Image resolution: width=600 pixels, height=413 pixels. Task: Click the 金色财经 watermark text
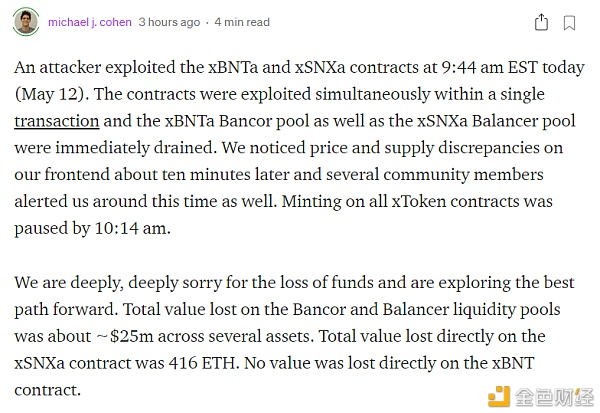tap(554, 396)
